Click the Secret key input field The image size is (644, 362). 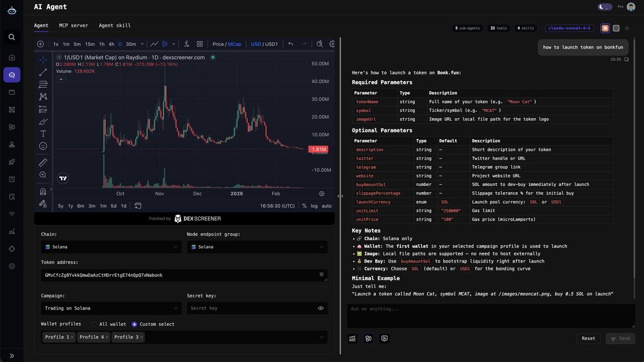pyautogui.click(x=257, y=308)
